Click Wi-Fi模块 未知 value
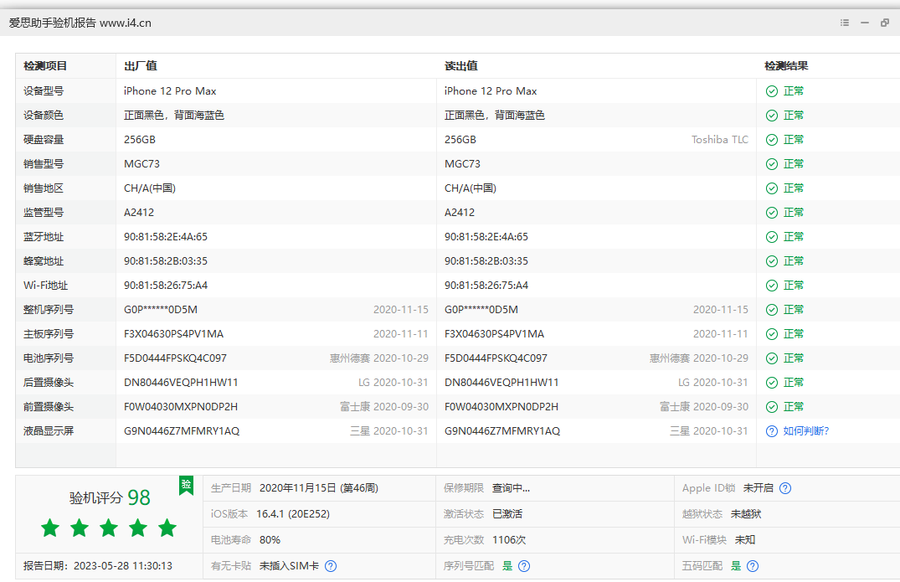Viewport: 900px width, 582px height. coord(745,540)
